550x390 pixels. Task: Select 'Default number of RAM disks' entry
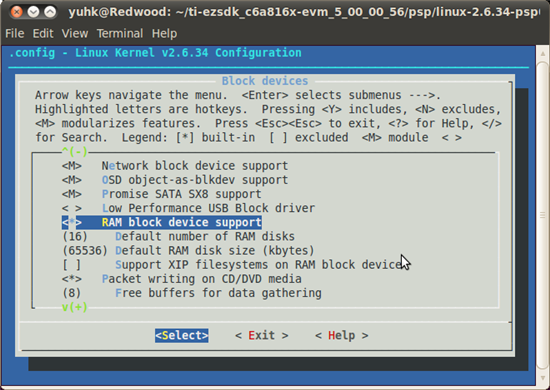tap(205, 236)
